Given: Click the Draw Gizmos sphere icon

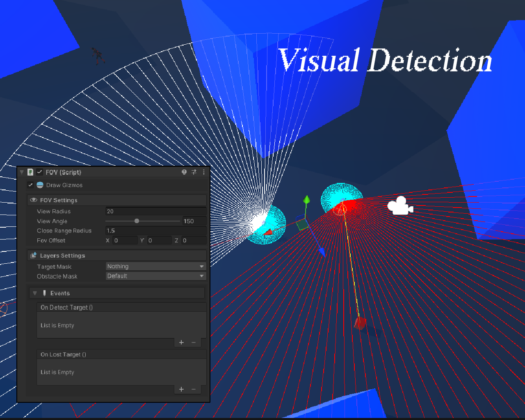Looking at the screenshot, I should coord(40,185).
